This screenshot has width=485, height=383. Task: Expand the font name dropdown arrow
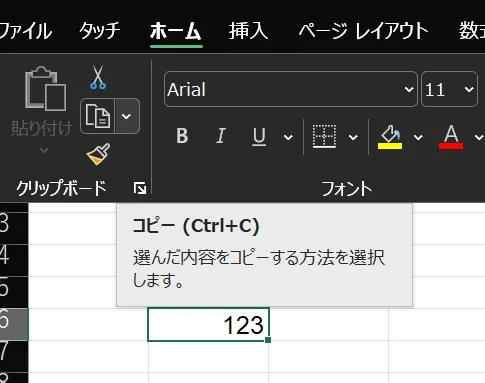tap(409, 89)
